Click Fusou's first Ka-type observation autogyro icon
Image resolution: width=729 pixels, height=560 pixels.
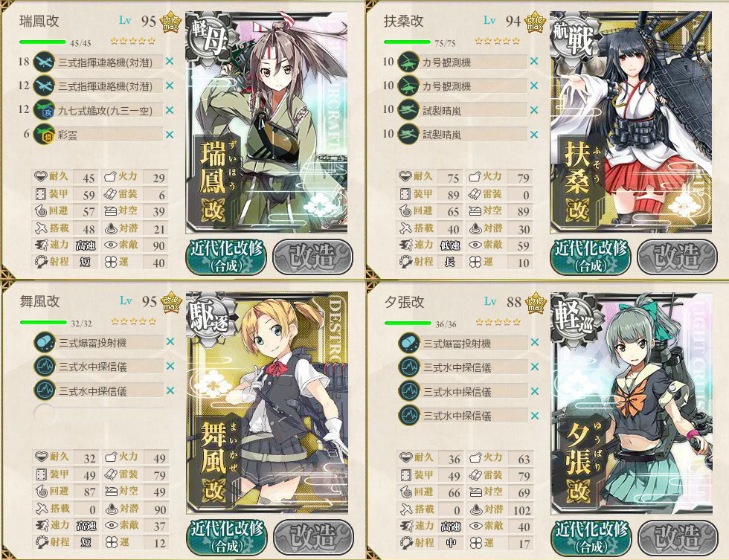point(408,62)
